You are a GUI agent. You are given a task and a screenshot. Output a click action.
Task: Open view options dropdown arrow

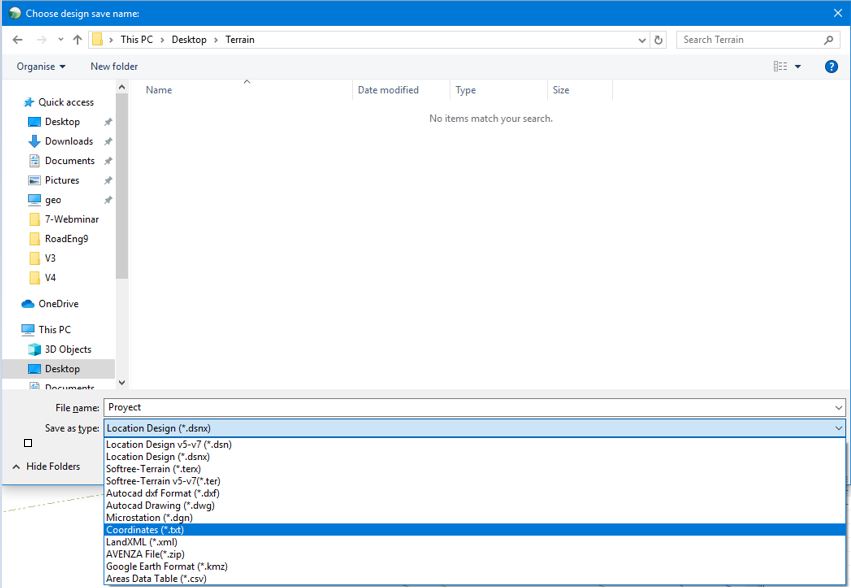798,66
